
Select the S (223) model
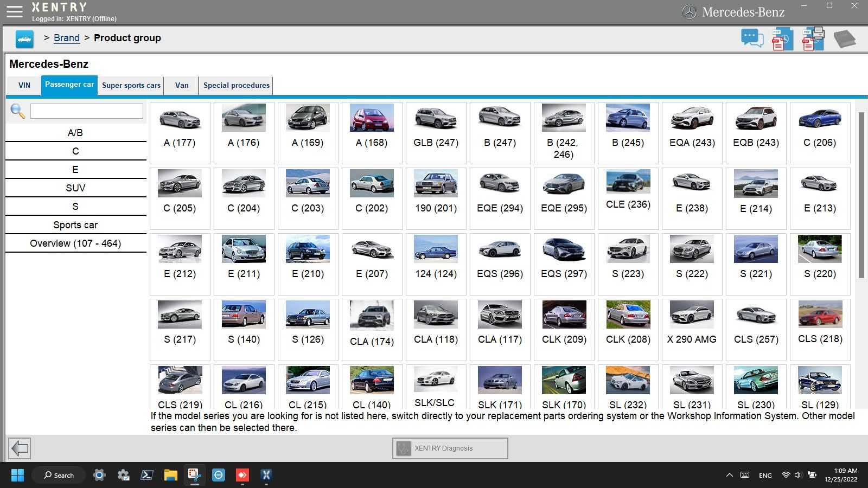[628, 264]
